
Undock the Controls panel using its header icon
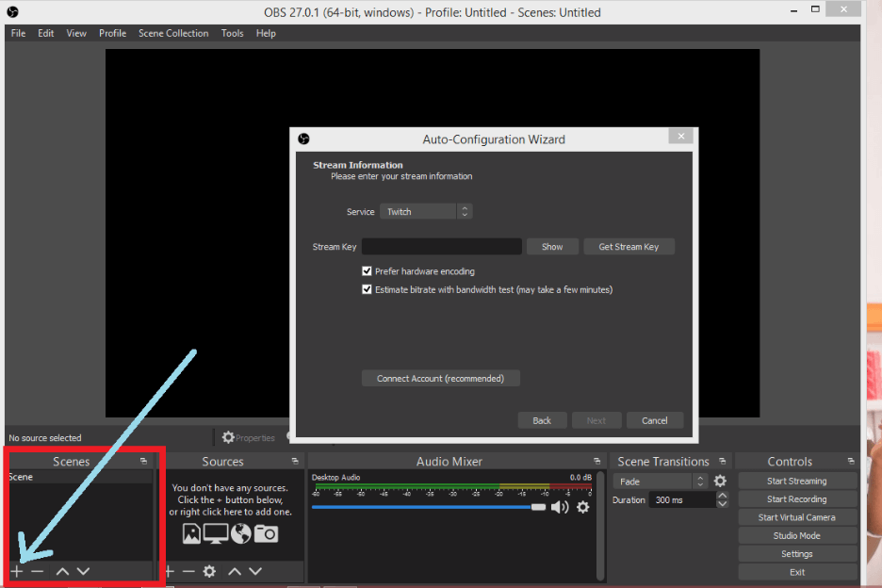(x=851, y=461)
